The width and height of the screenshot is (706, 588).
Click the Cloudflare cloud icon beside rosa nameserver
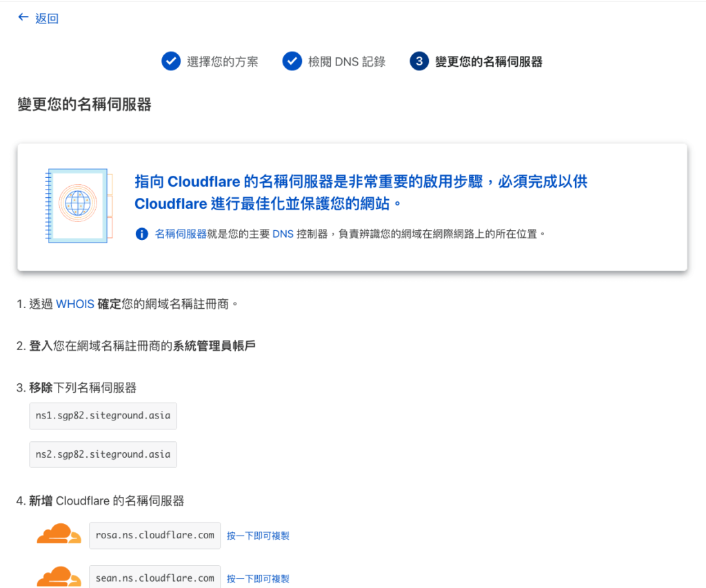(x=59, y=534)
